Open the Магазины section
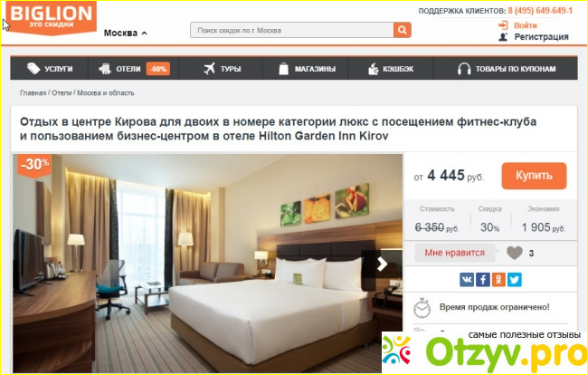Image resolution: width=588 pixels, height=375 pixels. click(306, 69)
